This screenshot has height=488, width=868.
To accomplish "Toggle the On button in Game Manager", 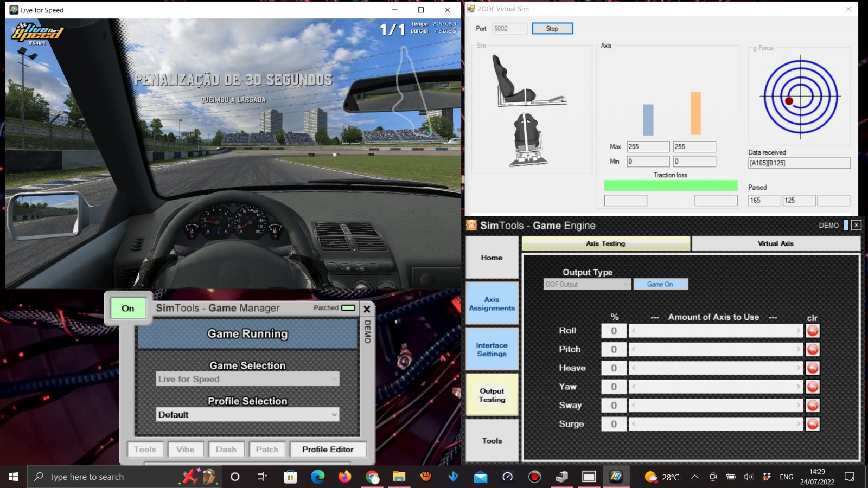I will tap(128, 308).
